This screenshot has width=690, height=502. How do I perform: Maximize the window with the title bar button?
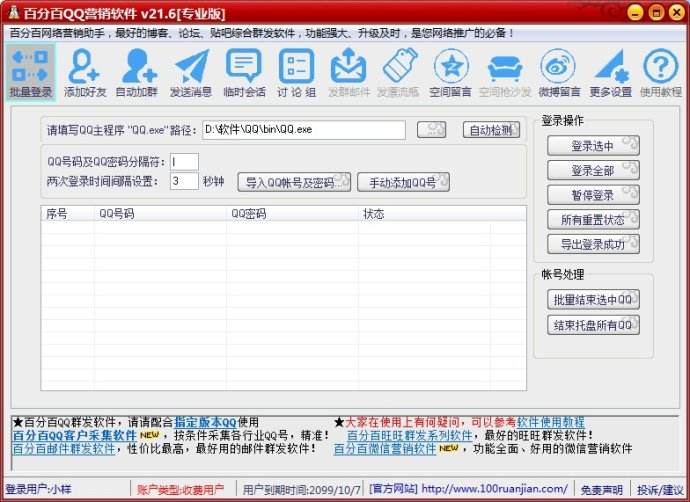pos(656,12)
